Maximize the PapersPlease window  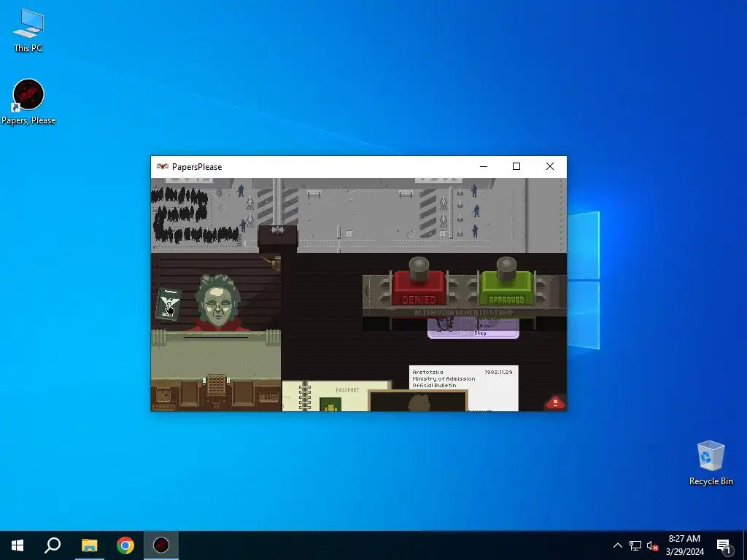516,167
